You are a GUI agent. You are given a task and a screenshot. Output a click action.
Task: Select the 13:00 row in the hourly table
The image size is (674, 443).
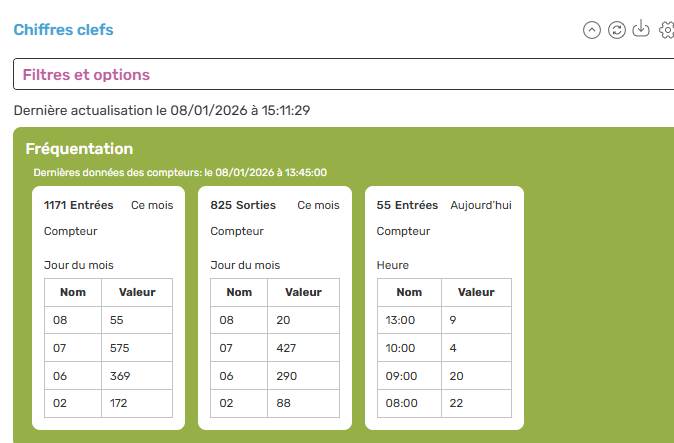click(401, 320)
